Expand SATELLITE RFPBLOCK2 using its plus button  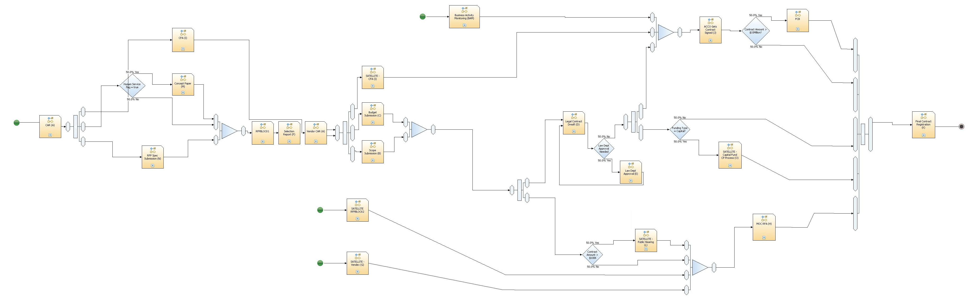pos(357,219)
